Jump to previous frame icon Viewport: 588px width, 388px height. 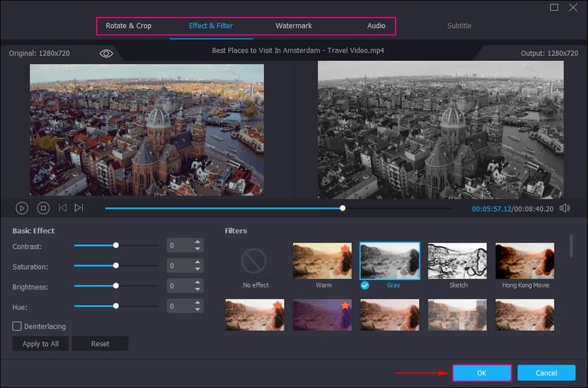[62, 208]
